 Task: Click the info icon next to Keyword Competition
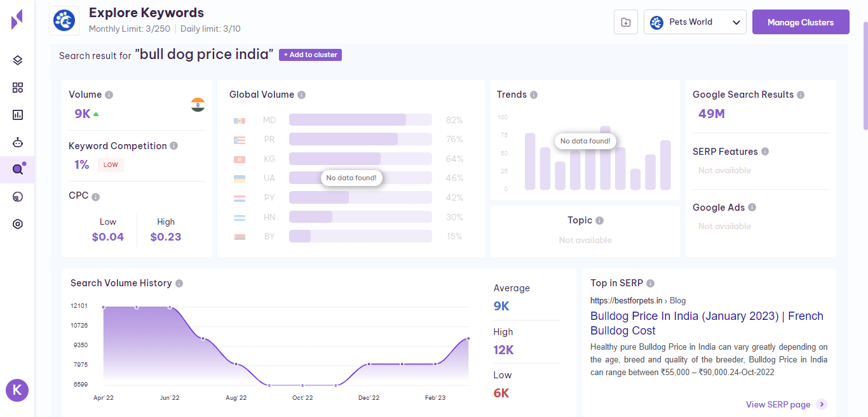[174, 146]
